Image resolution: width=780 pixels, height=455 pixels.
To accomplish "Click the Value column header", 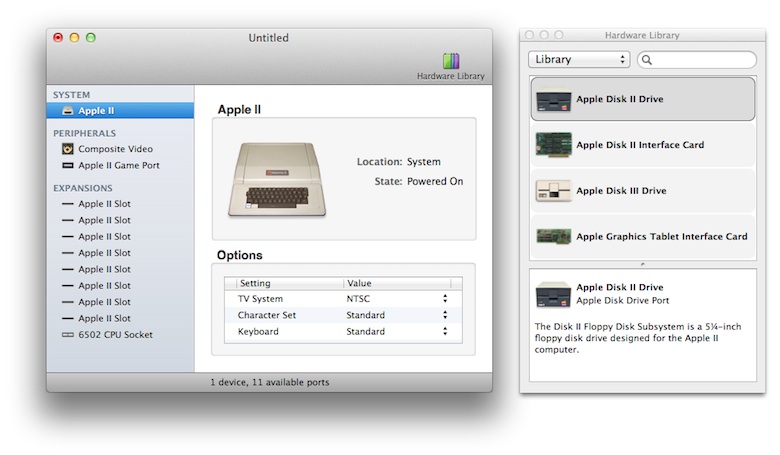I will (x=397, y=283).
